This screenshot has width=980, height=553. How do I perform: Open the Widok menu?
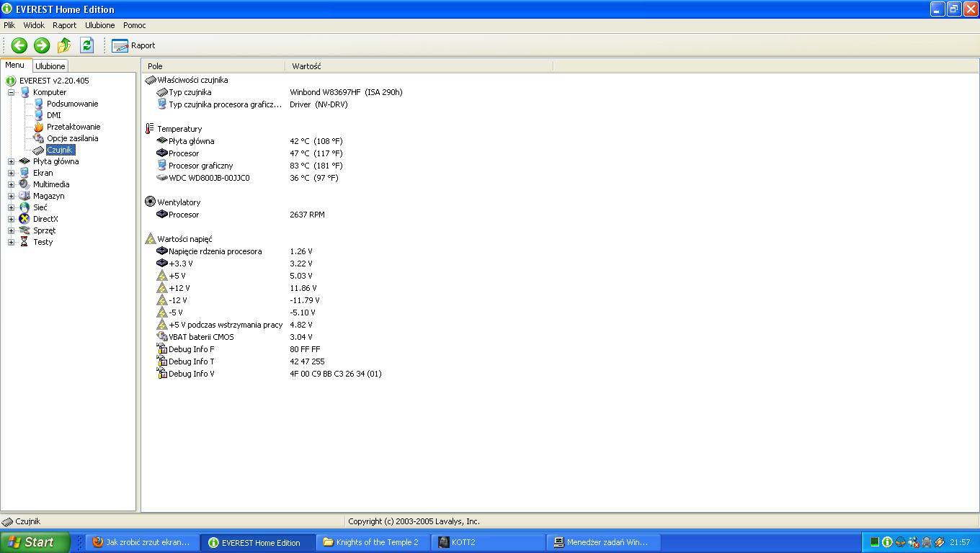coord(34,25)
